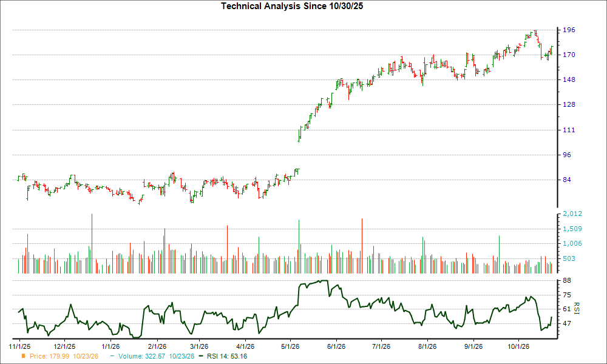Click the 8/1/26 date label

(427, 346)
